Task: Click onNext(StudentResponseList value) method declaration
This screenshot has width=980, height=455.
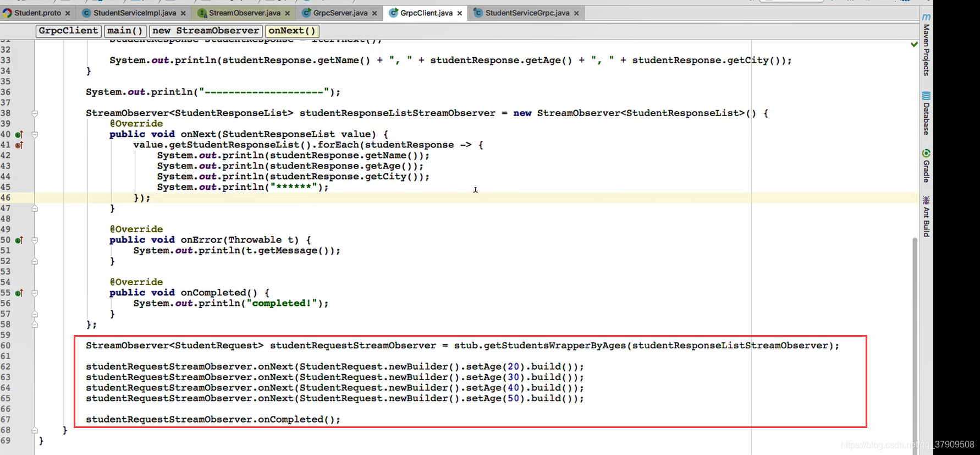Action: pyautogui.click(x=278, y=134)
